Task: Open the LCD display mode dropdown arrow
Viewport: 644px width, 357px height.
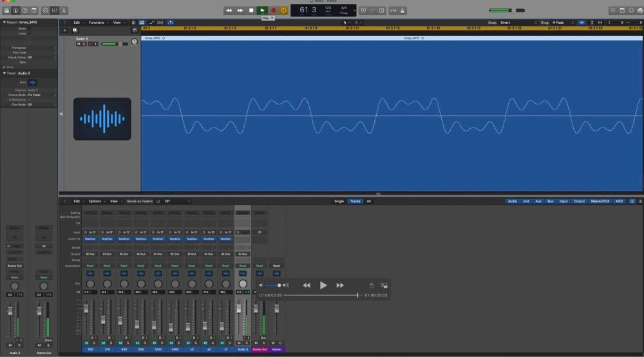Action: coord(354,10)
